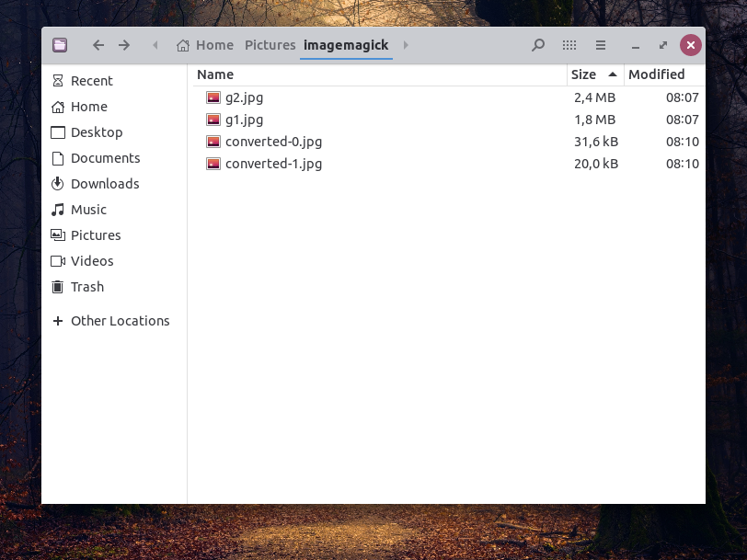This screenshot has width=747, height=560.
Task: Click the image icon of converted-0.jpg
Action: pos(213,142)
